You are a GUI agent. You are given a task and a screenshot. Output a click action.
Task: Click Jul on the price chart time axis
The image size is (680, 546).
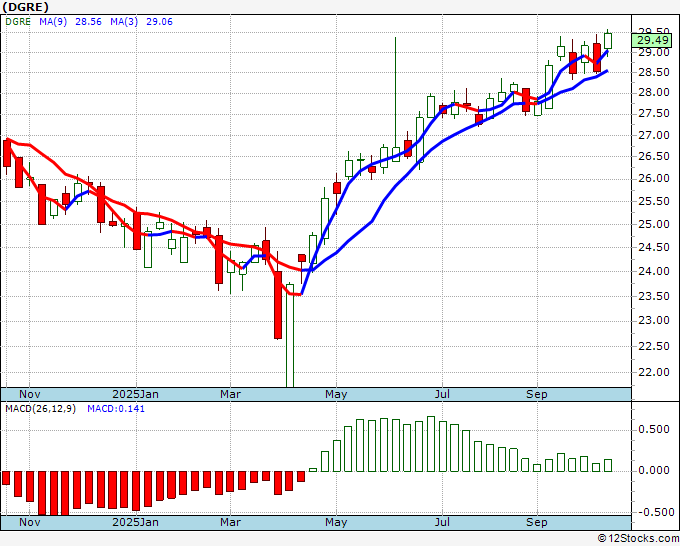(x=442, y=394)
